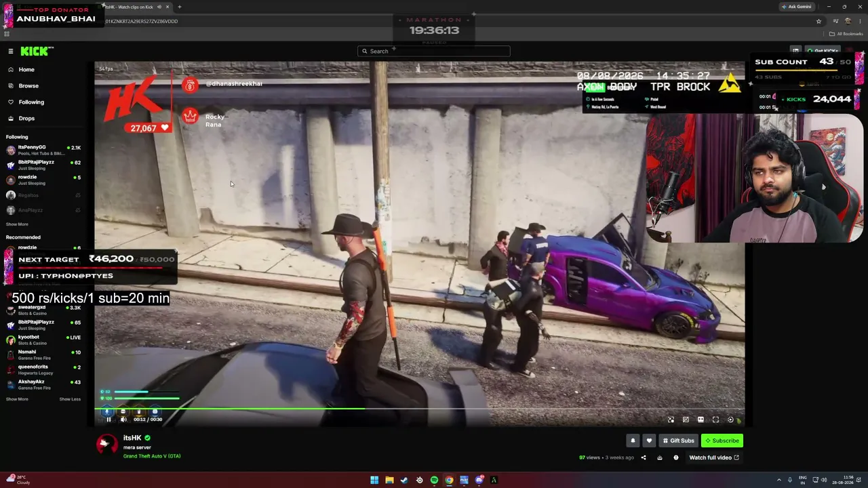Expand Recommended list with Show More
The width and height of the screenshot is (868, 488).
point(17,399)
